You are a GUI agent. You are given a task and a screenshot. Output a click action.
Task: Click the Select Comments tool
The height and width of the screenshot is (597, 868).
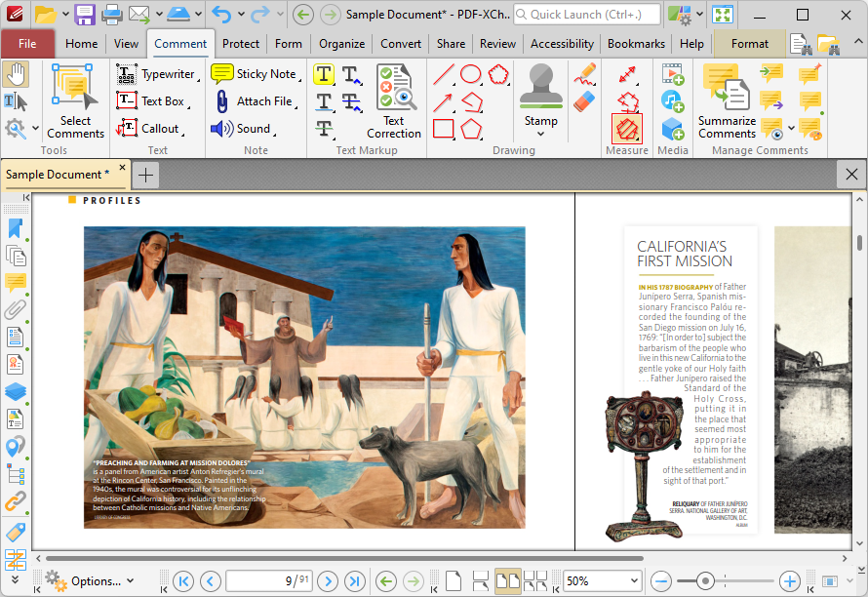(75, 100)
